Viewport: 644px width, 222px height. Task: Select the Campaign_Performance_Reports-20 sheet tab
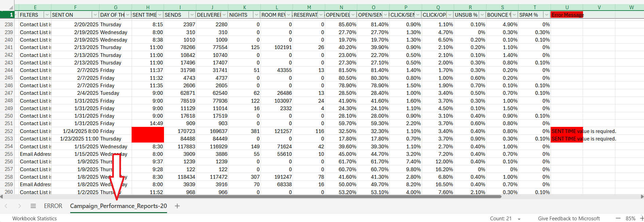(x=119, y=206)
